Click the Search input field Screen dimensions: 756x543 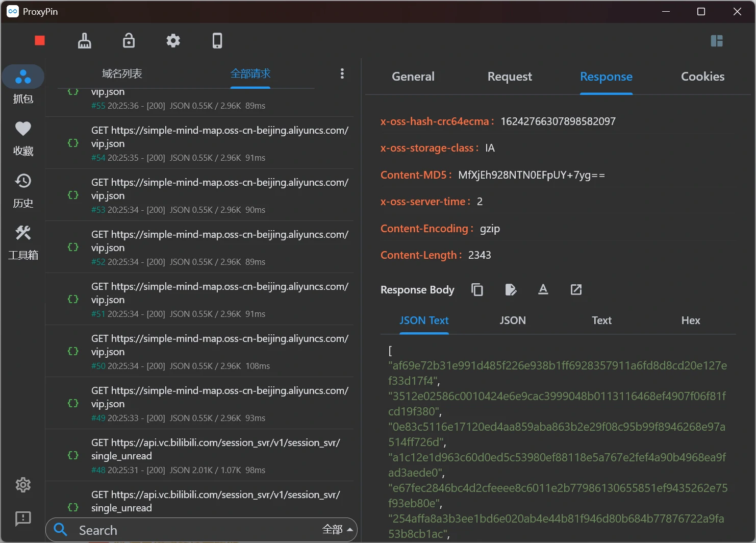(x=194, y=530)
